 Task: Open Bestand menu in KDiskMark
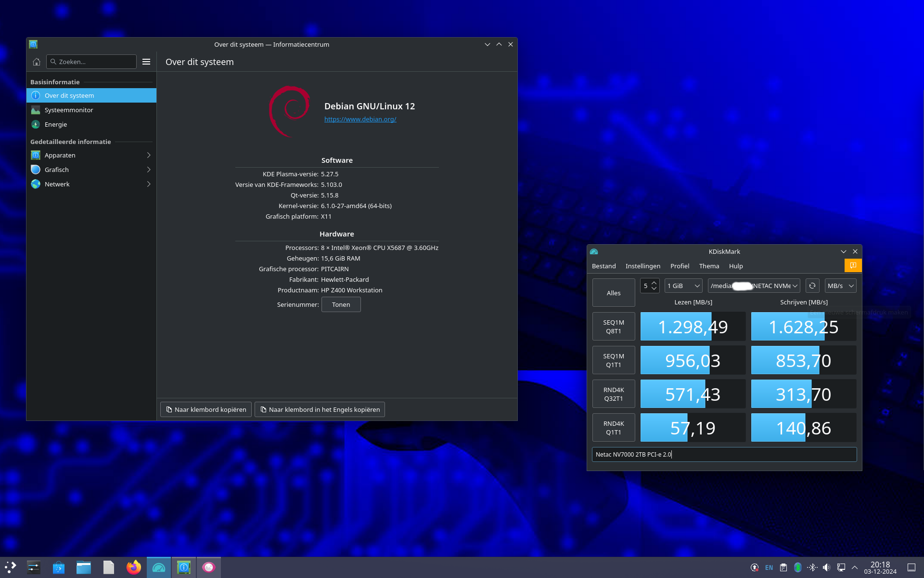[603, 266]
